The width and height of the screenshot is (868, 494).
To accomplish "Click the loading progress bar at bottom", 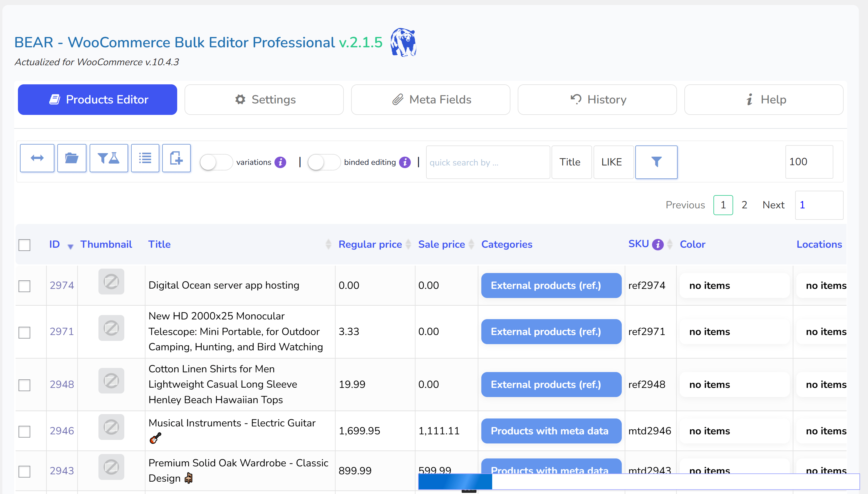I will pos(639,481).
